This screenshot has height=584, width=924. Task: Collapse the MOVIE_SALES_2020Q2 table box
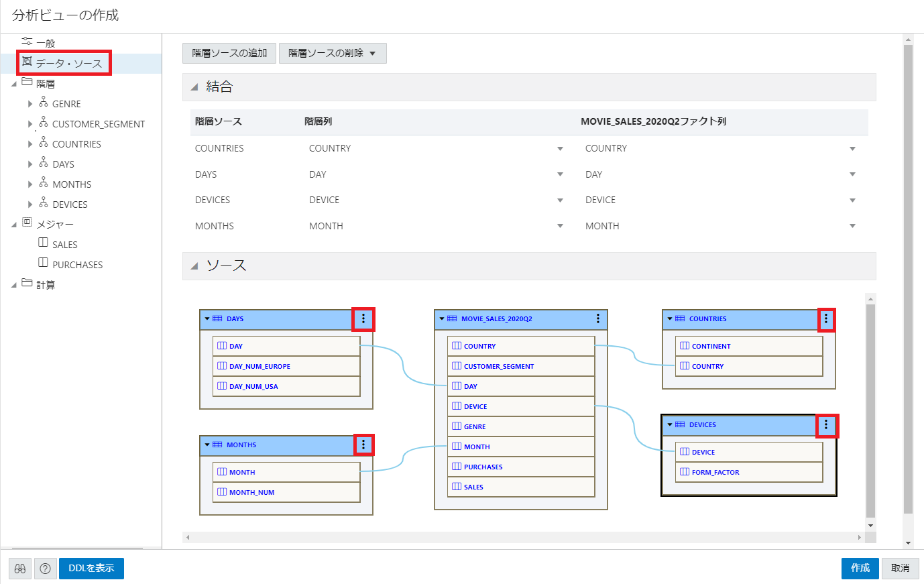click(x=442, y=319)
